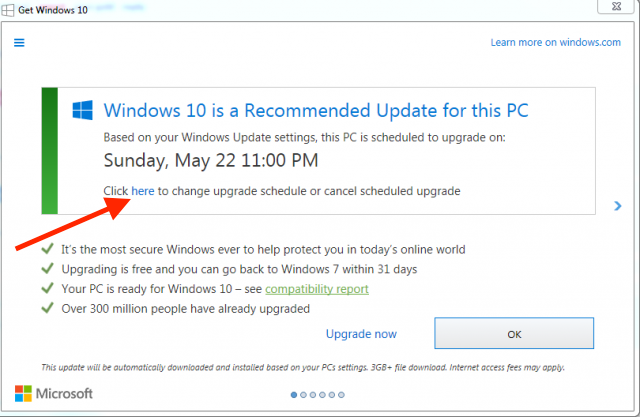Select the third pagination dot
Viewport: 640px width, 417px height.
pos(313,394)
